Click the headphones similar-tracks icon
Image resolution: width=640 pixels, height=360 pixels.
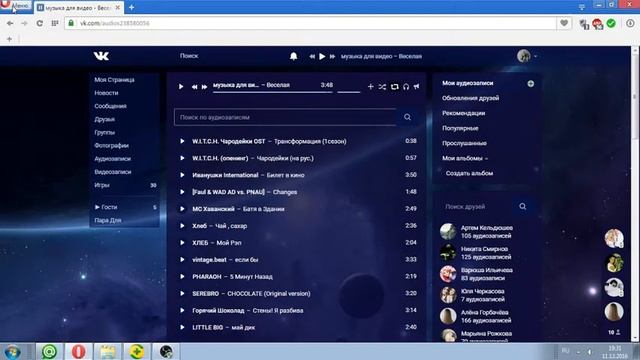tap(406, 87)
